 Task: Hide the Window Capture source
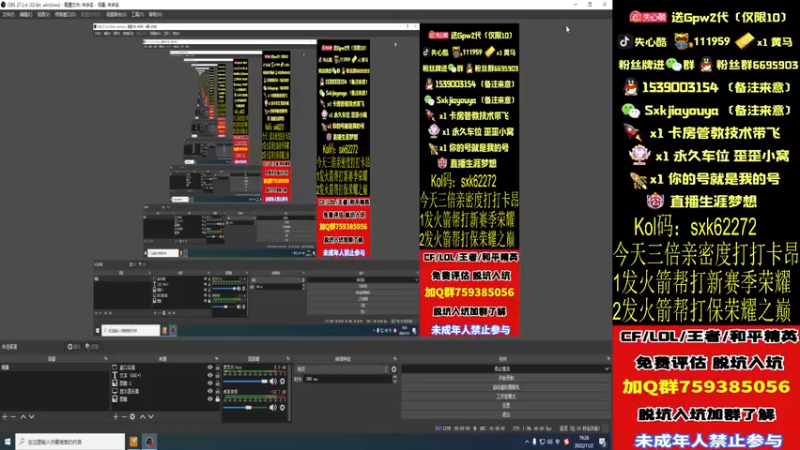point(210,367)
